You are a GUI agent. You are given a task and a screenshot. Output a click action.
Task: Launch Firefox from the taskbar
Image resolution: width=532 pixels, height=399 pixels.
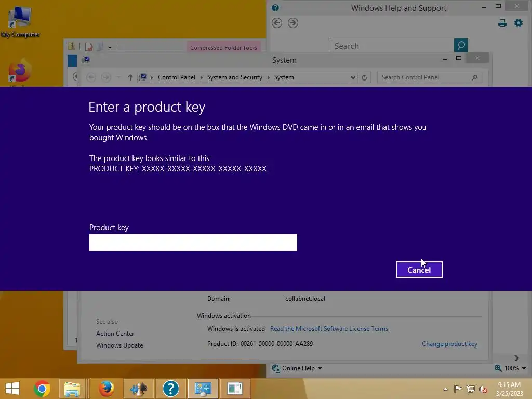point(106,389)
